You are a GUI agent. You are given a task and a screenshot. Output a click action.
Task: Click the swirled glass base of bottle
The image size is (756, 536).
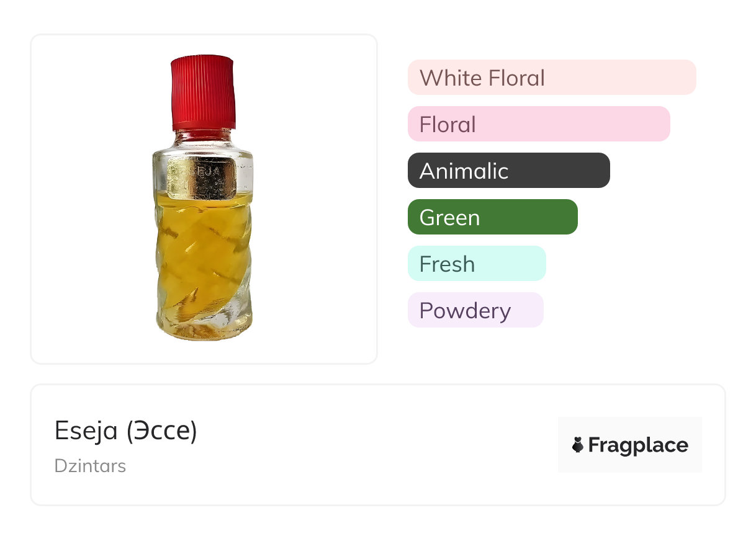point(204,323)
